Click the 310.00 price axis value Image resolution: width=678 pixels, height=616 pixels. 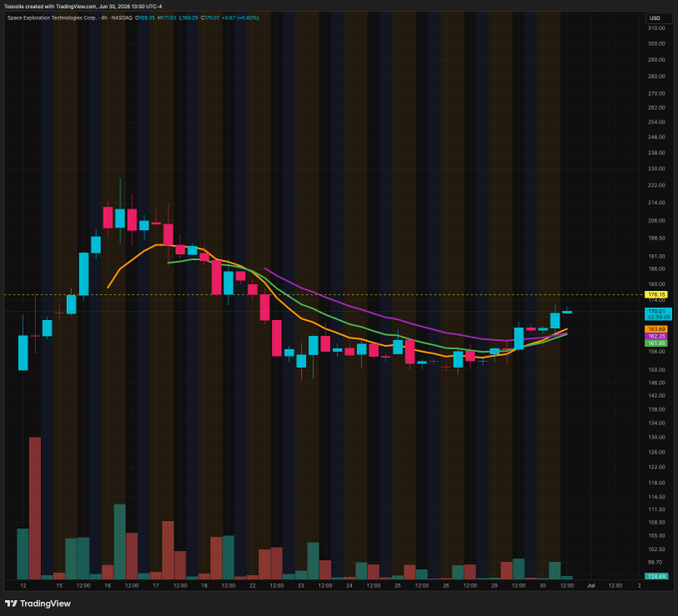pos(656,28)
